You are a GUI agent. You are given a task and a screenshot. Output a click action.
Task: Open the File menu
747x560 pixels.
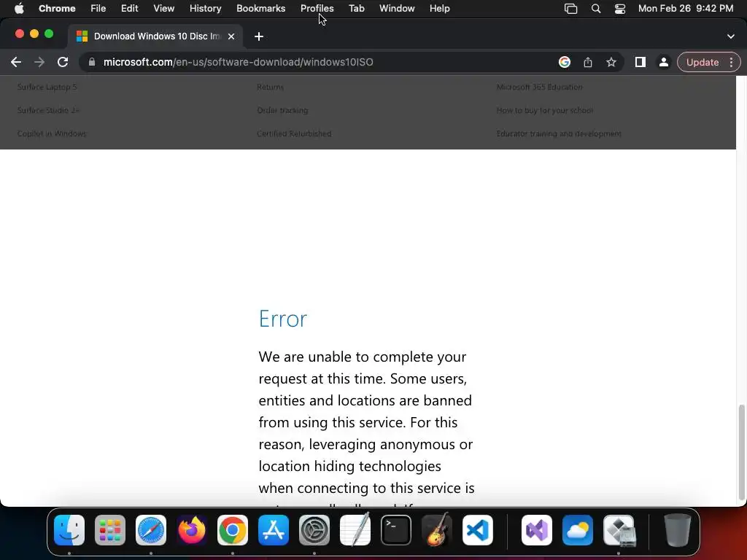coord(98,9)
